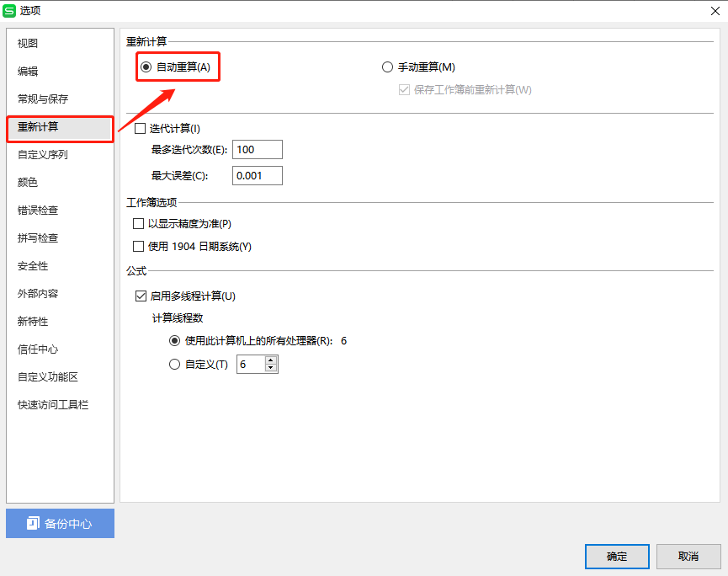Confirm settings with 确定 button
This screenshot has height=576, width=728.
(x=617, y=556)
